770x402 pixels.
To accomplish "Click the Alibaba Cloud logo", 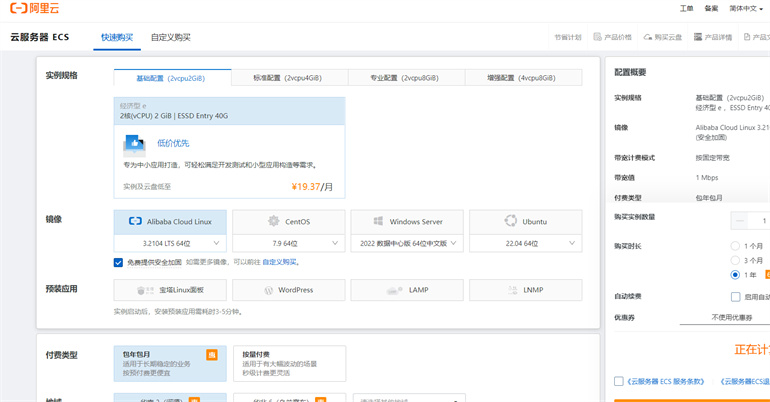I will [34, 9].
